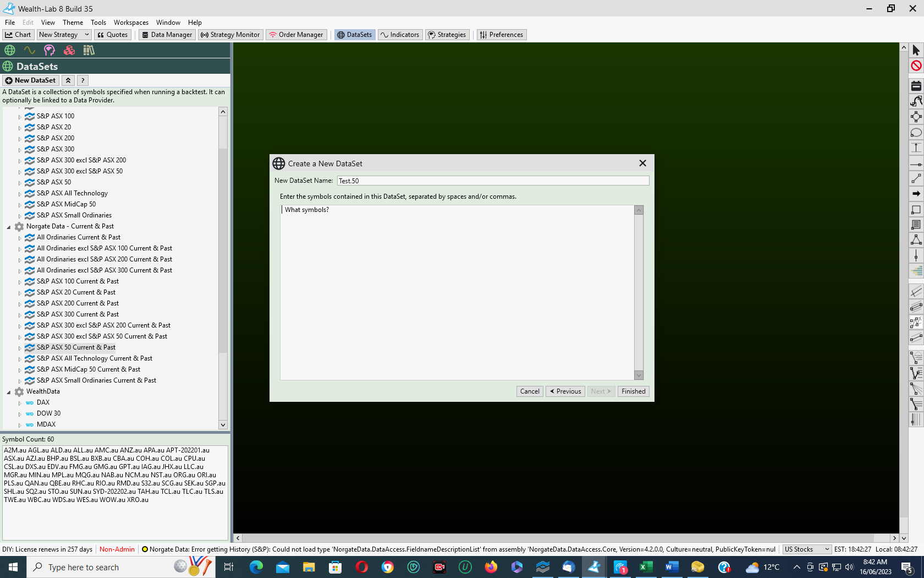
Task: Click the DataSets tree vertical scrollbar
Action: [x=223, y=268]
